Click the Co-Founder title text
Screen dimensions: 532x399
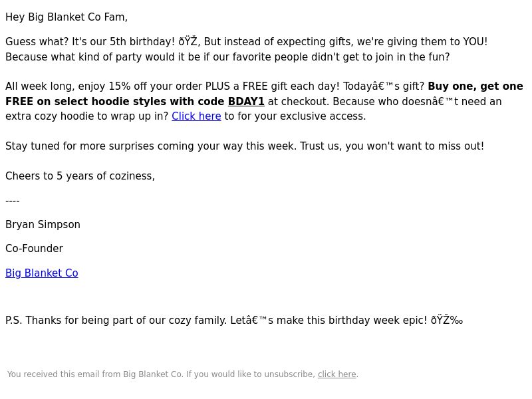click(x=35, y=248)
